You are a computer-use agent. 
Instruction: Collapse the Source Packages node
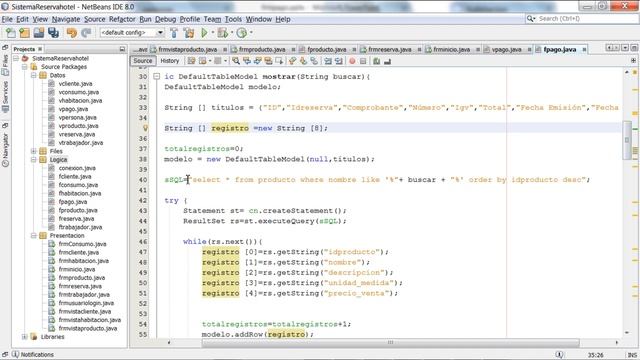24,67
